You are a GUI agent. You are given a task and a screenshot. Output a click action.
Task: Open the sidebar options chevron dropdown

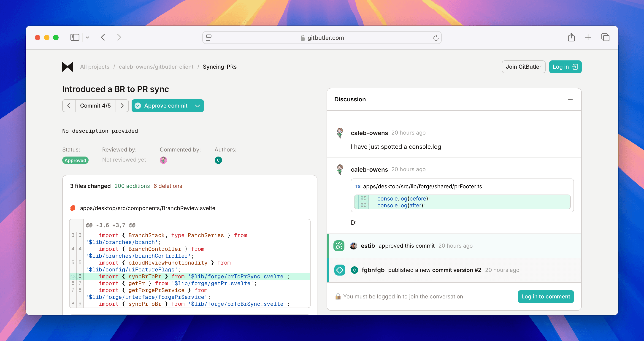[x=87, y=38]
